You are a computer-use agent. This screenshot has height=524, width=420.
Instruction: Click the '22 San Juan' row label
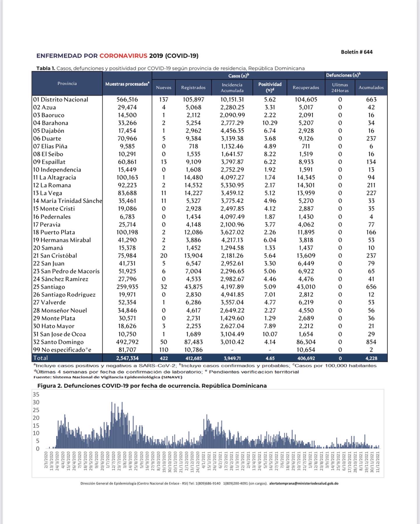coord(49,263)
